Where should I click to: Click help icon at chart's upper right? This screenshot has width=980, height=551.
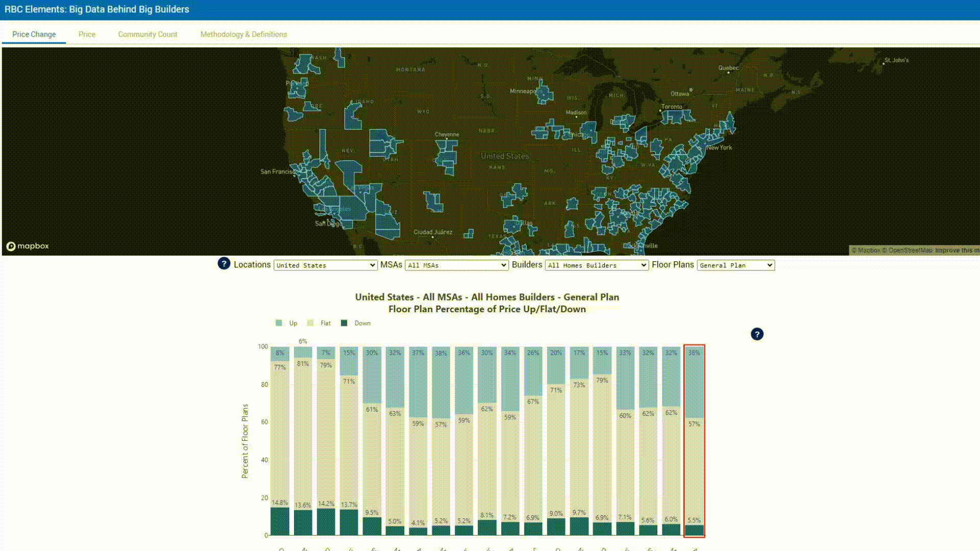[x=757, y=334]
